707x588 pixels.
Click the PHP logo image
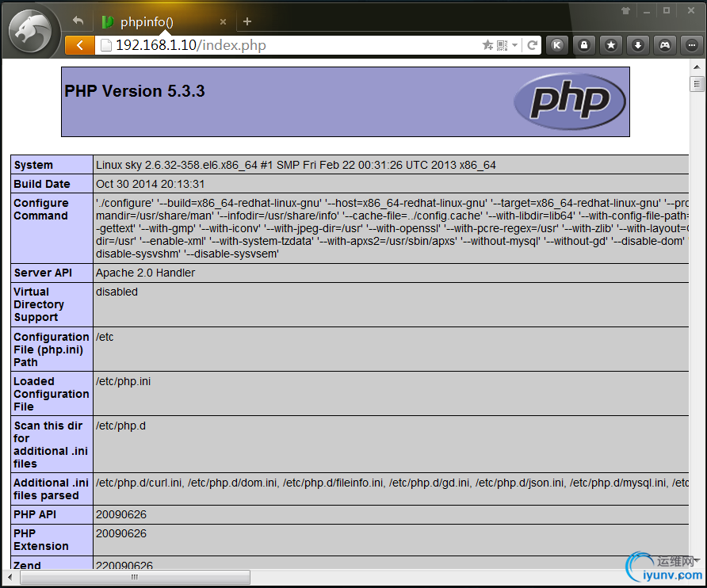pos(569,101)
